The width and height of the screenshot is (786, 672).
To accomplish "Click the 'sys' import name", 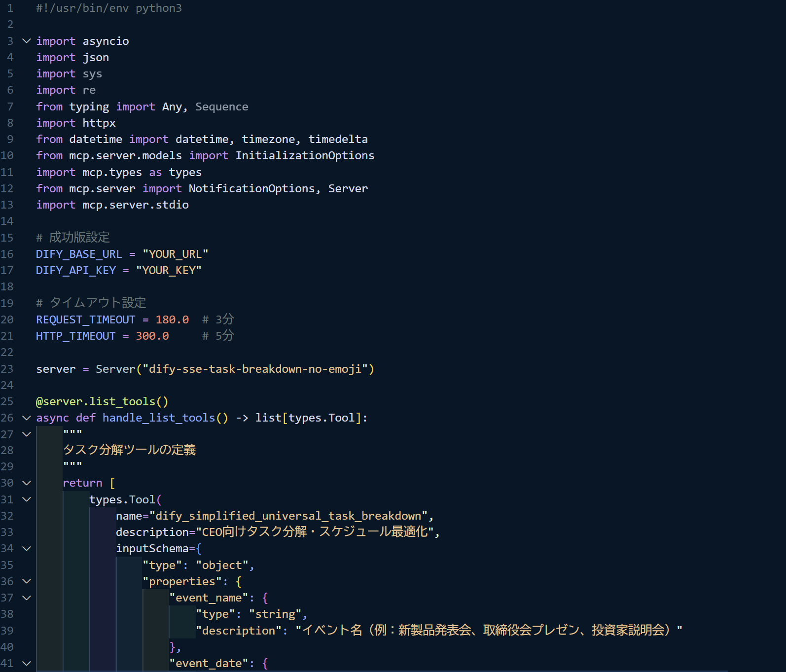I will pos(92,73).
